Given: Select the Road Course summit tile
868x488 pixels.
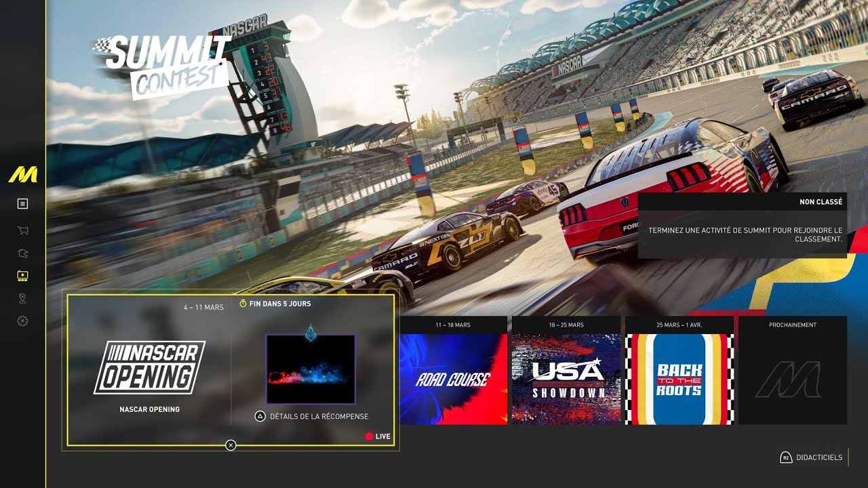Looking at the screenshot, I should pyautogui.click(x=453, y=370).
